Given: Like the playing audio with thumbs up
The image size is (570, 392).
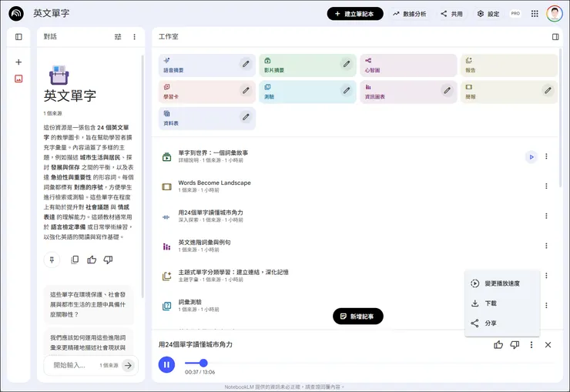Looking at the screenshot, I should (x=498, y=345).
